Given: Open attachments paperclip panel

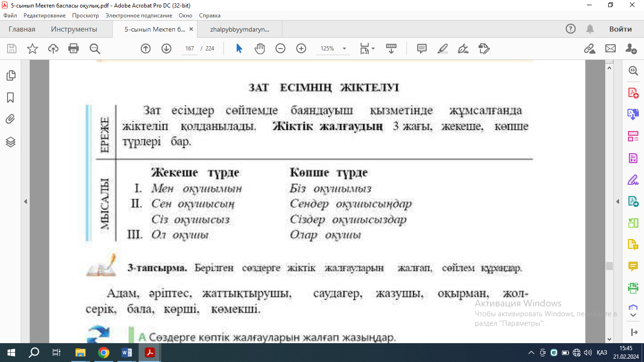Looking at the screenshot, I should click(10, 119).
